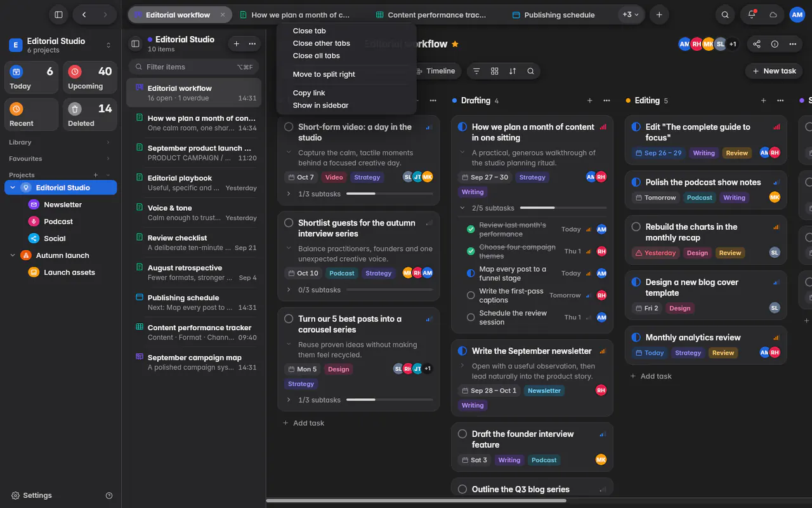Screen dimensions: 812x508
Task: Open search with the magnifier icon in top bar
Action: coord(725,15)
